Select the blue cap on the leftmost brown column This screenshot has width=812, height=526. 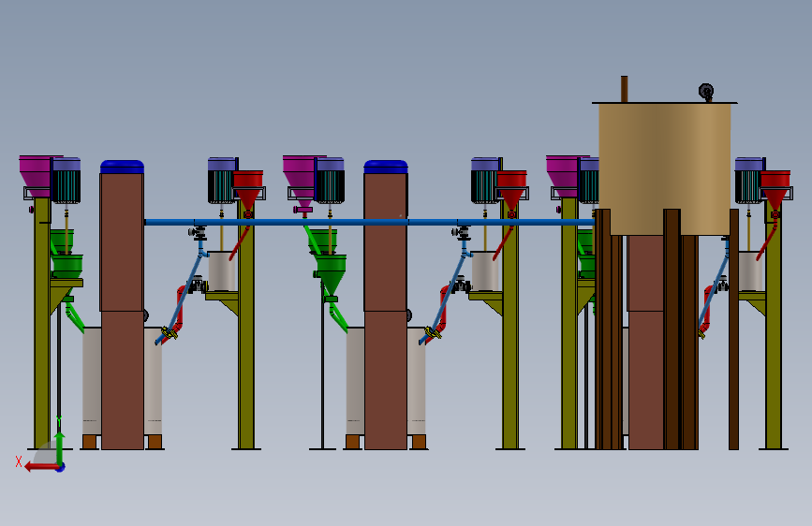pyautogui.click(x=122, y=167)
